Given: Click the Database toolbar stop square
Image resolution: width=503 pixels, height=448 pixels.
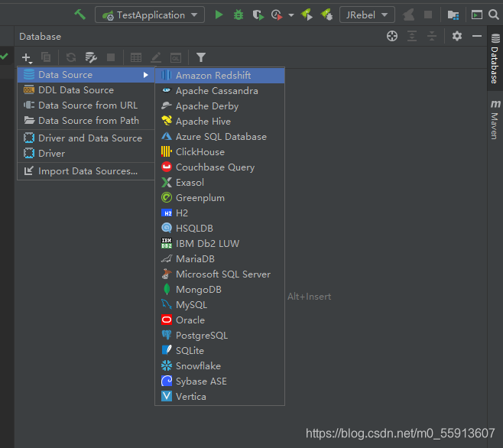Looking at the screenshot, I should [x=111, y=57].
